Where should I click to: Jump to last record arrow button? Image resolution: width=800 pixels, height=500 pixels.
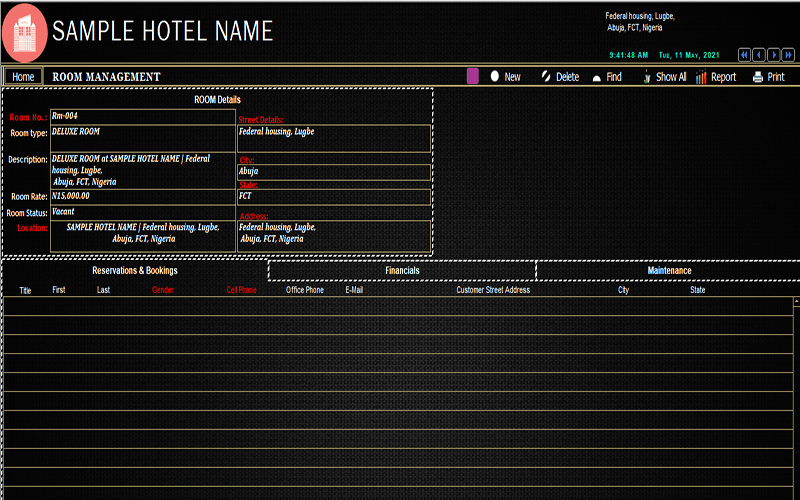click(x=789, y=55)
